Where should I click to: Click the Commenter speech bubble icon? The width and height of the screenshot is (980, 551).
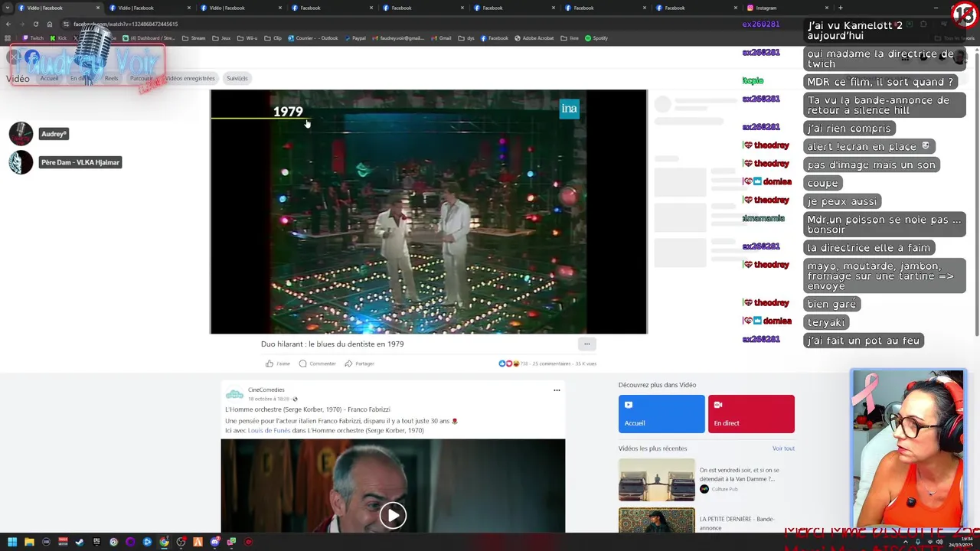[x=303, y=364]
